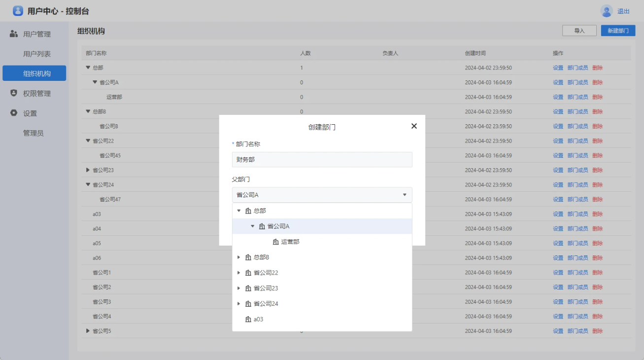Select a03 in parent department dropdown

[x=322, y=319]
